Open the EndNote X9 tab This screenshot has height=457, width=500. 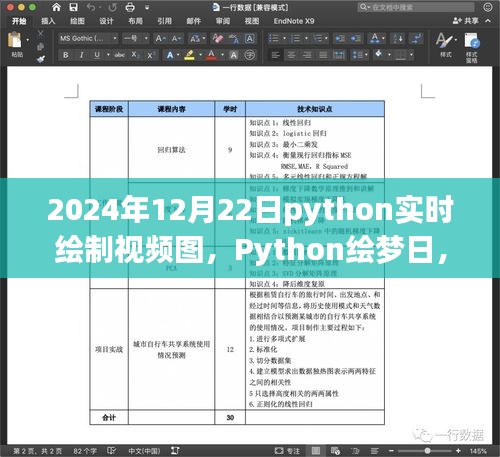[x=294, y=21]
